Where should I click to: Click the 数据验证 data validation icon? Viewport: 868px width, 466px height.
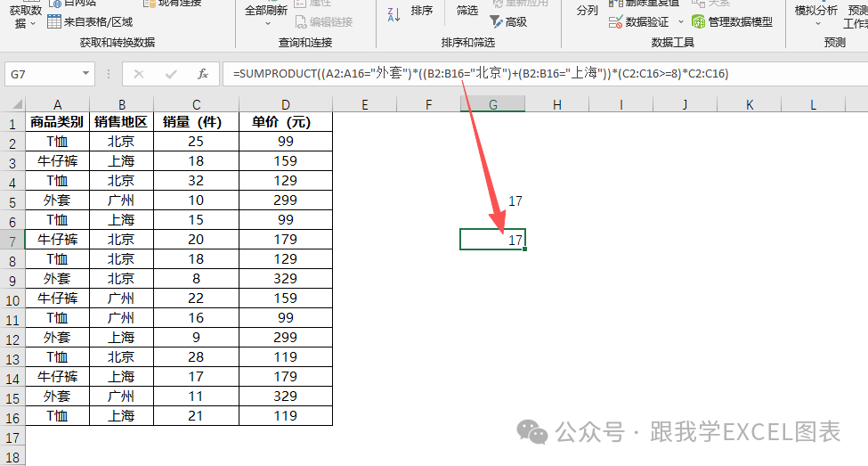tap(615, 21)
